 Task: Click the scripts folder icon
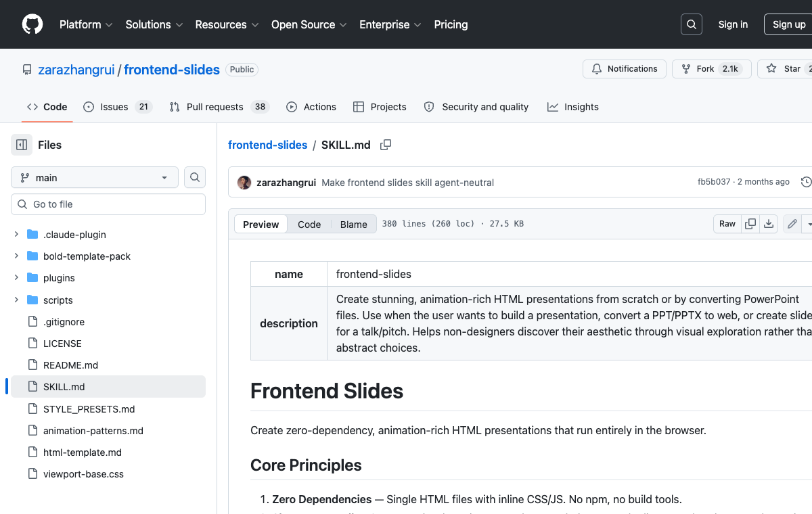(x=32, y=300)
